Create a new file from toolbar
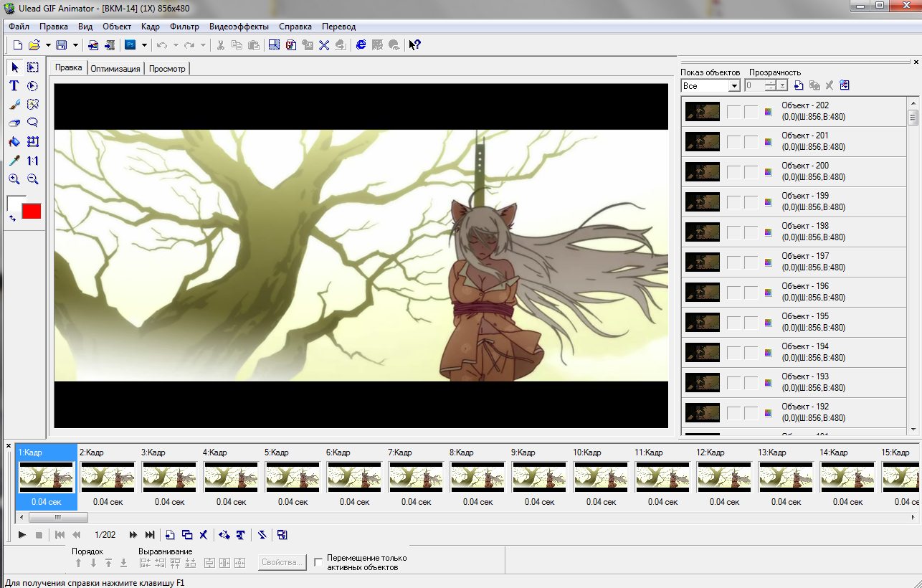 tap(18, 45)
